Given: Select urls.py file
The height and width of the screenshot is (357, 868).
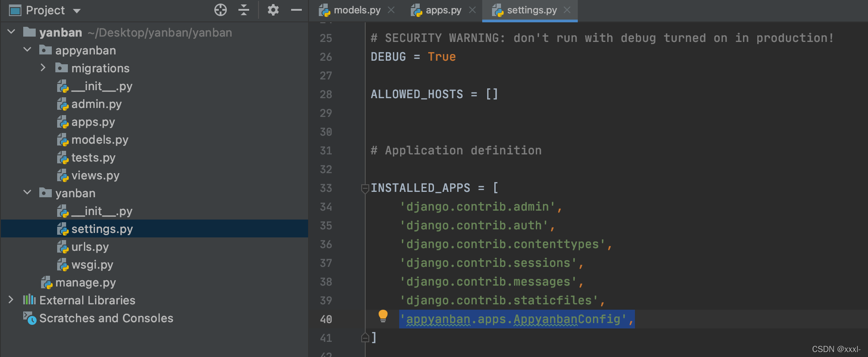Looking at the screenshot, I should tap(90, 247).
